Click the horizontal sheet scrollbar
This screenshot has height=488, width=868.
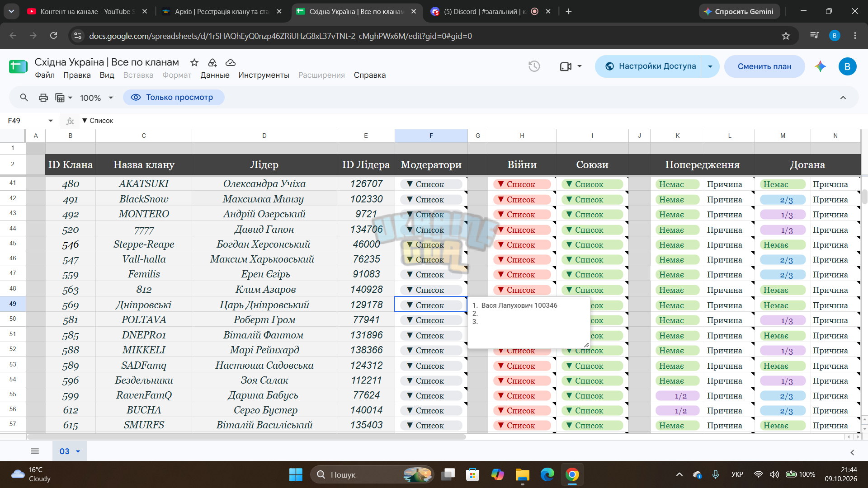tap(246, 437)
